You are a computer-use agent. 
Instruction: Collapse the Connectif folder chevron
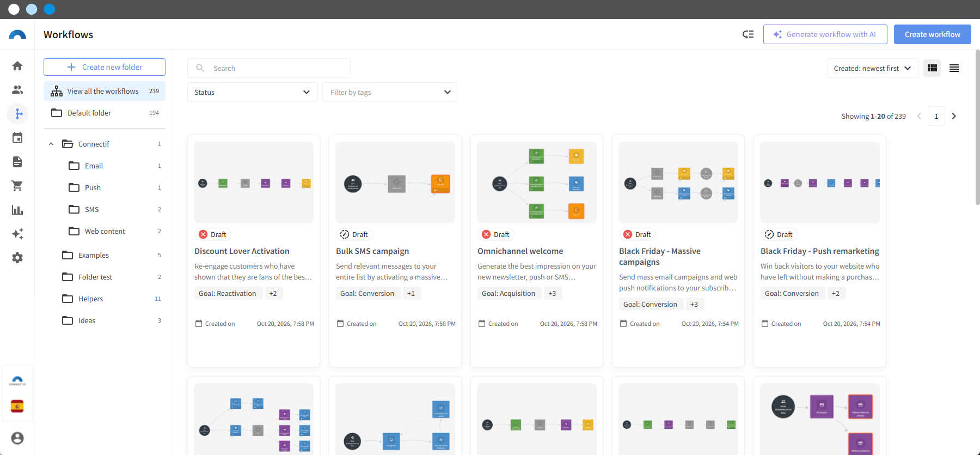coord(51,144)
